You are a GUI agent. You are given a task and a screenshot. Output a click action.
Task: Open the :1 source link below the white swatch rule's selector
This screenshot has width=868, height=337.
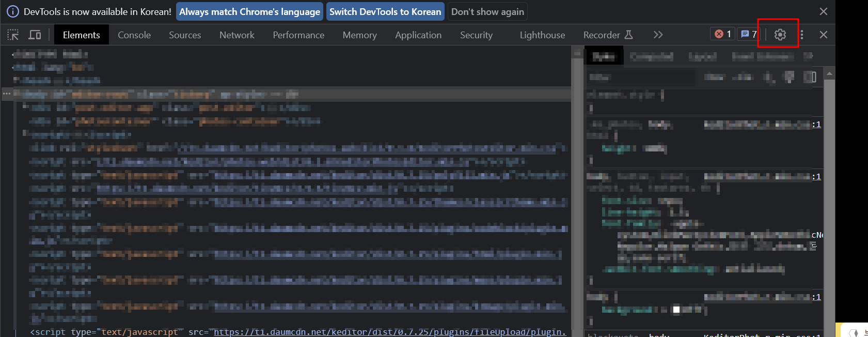[816, 297]
